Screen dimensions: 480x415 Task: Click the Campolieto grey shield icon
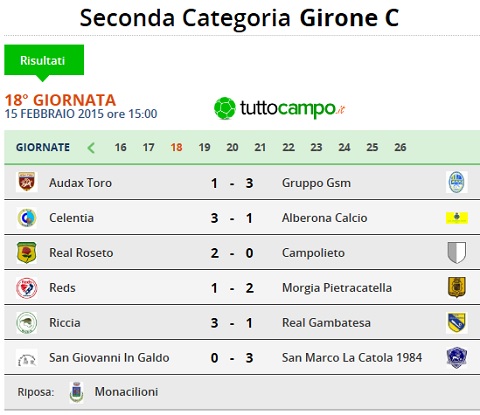pyautogui.click(x=457, y=253)
